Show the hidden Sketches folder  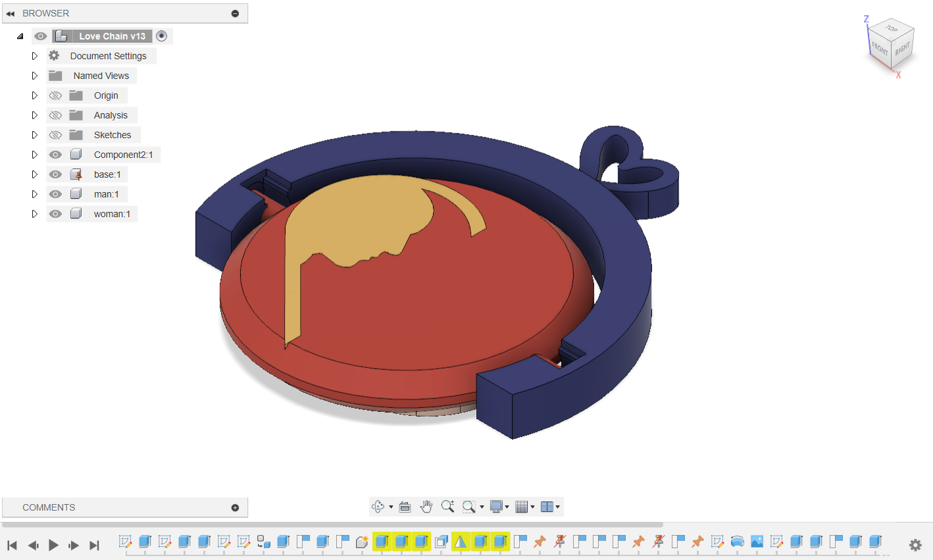click(x=56, y=135)
